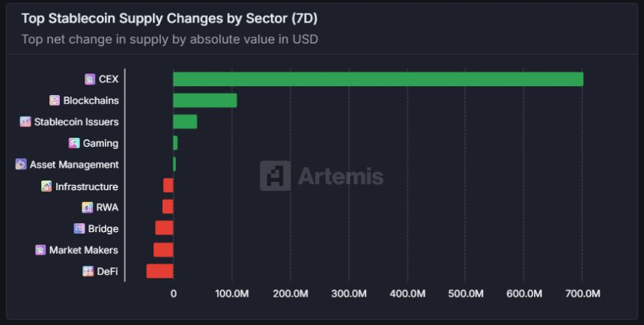Screen dimensions: 644x325
Task: Select the Bridge link icon
Action: coord(79,228)
